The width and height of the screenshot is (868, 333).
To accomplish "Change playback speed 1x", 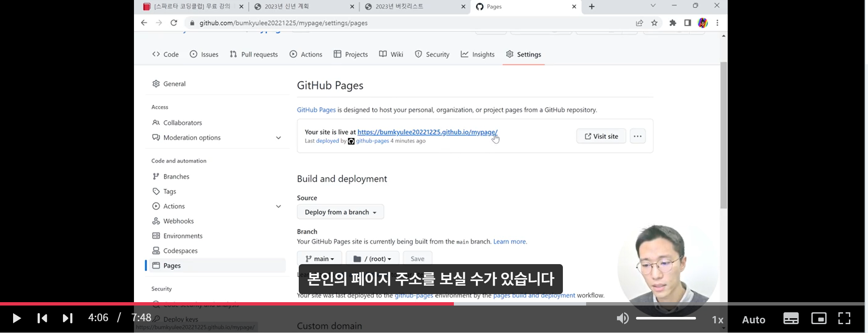I will pyautogui.click(x=718, y=320).
